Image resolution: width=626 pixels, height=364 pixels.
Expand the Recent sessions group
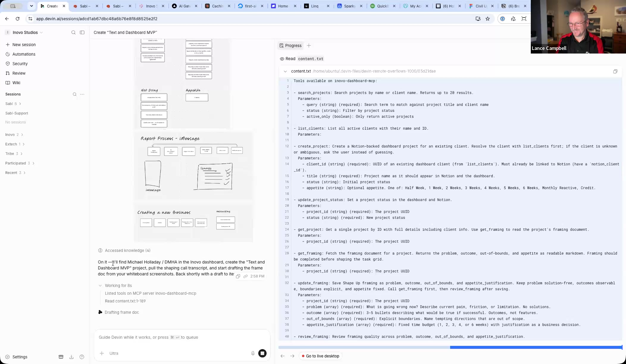(x=15, y=173)
